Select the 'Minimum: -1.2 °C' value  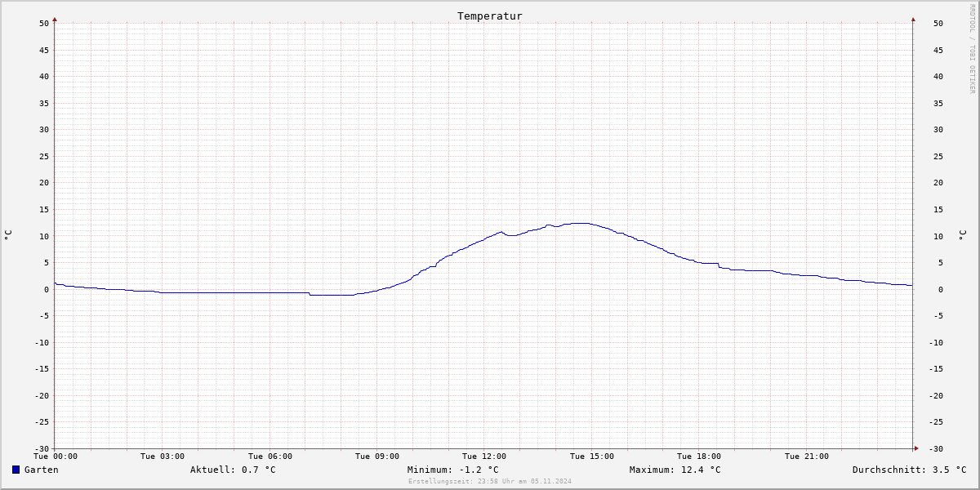click(x=452, y=470)
